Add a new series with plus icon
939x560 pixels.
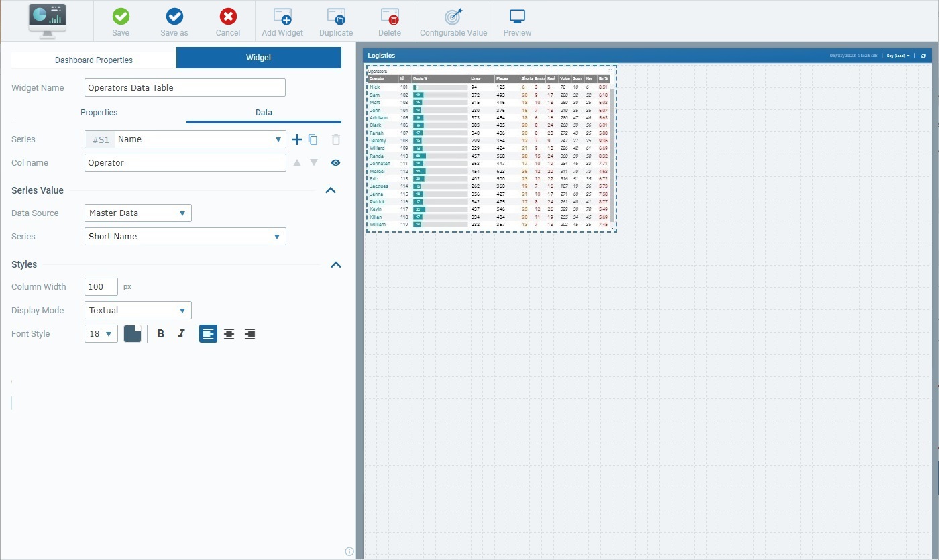pos(297,139)
